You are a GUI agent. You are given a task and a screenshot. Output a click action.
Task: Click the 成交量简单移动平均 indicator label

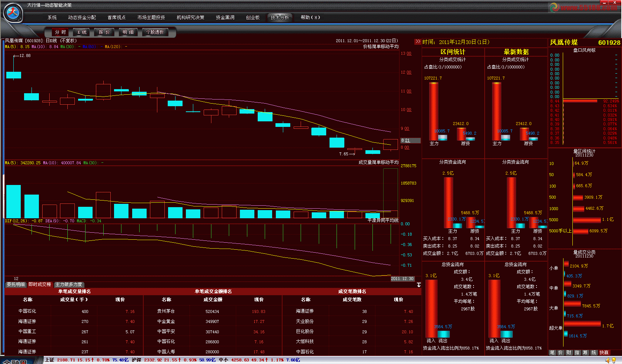378,162
